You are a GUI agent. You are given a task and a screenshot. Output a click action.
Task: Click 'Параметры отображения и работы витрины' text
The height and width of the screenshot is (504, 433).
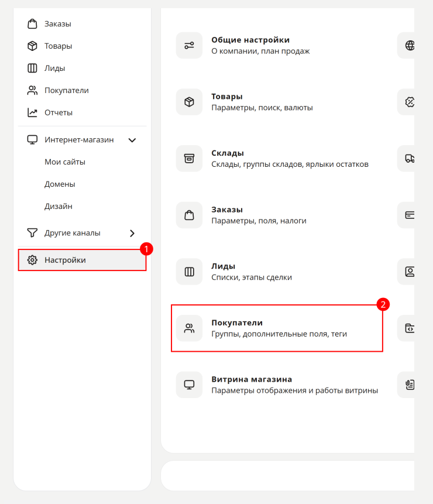[294, 390]
